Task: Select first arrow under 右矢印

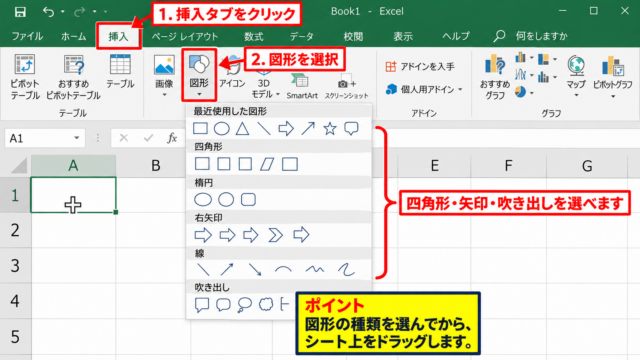Action: 203,235
